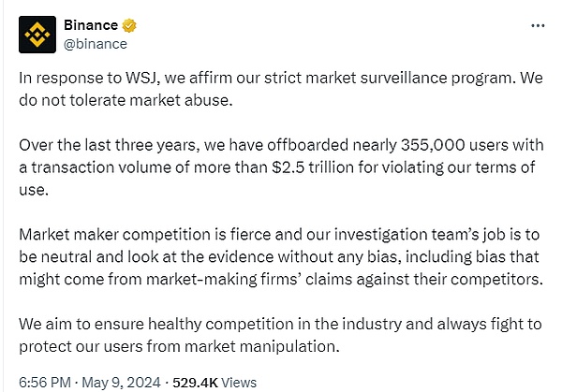Viewport: 562px width, 392px height.
Task: Open the Binance display name link
Action: (x=98, y=25)
